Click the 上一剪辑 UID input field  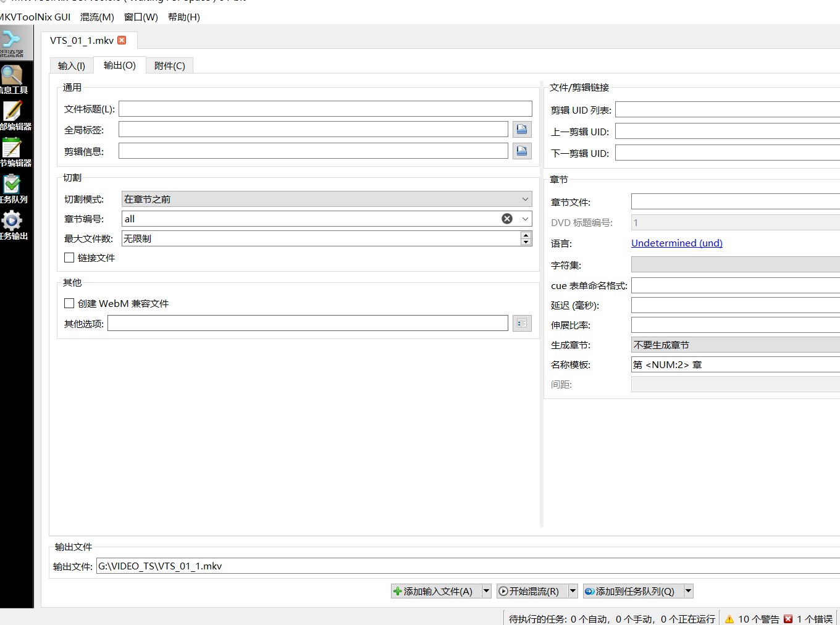pyautogui.click(x=728, y=131)
